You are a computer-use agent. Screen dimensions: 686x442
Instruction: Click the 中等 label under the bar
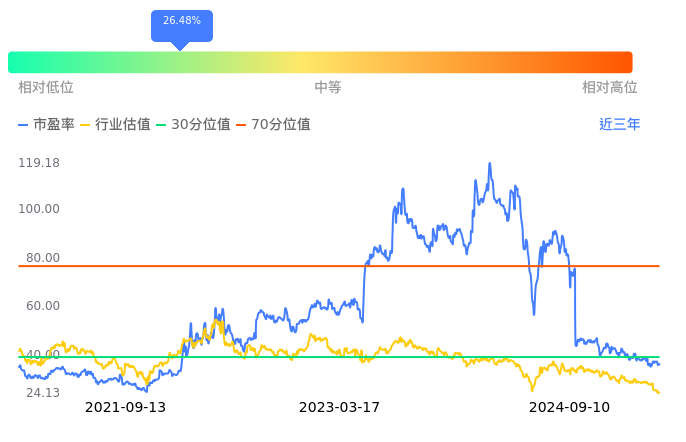tap(328, 88)
